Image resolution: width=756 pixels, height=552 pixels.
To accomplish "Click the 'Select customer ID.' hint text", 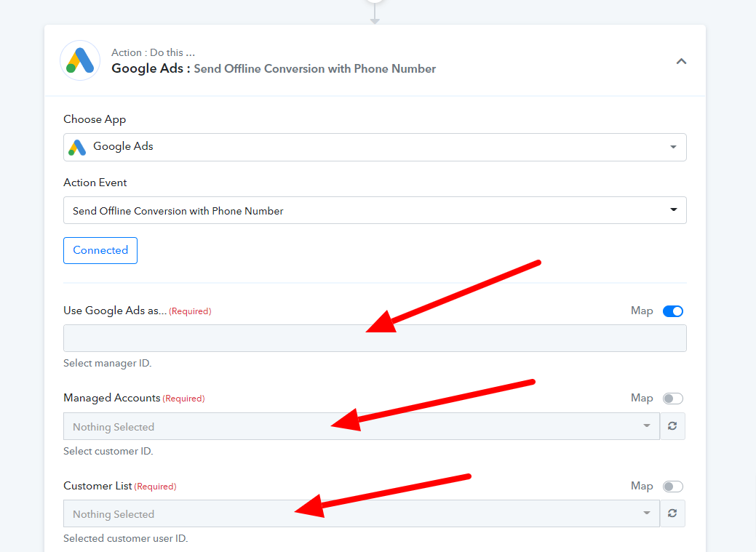I will coord(108,451).
